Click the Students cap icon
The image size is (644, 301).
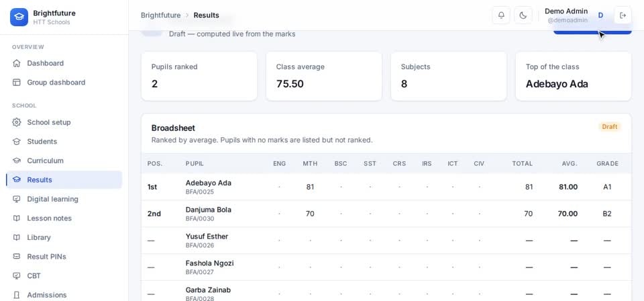[x=16, y=142]
